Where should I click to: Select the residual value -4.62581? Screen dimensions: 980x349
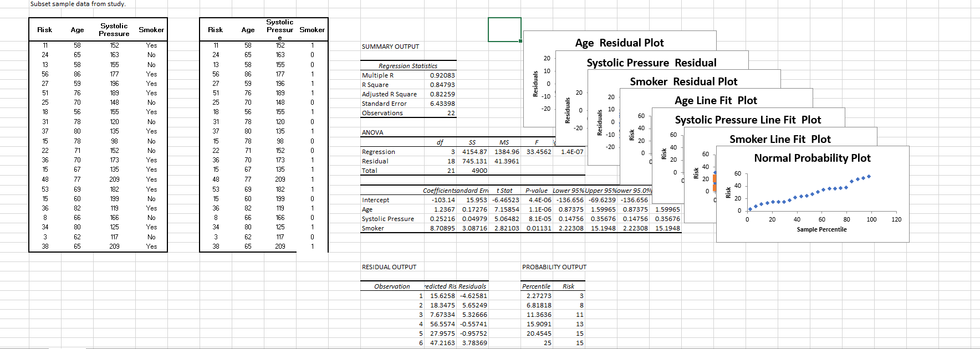pos(473,296)
